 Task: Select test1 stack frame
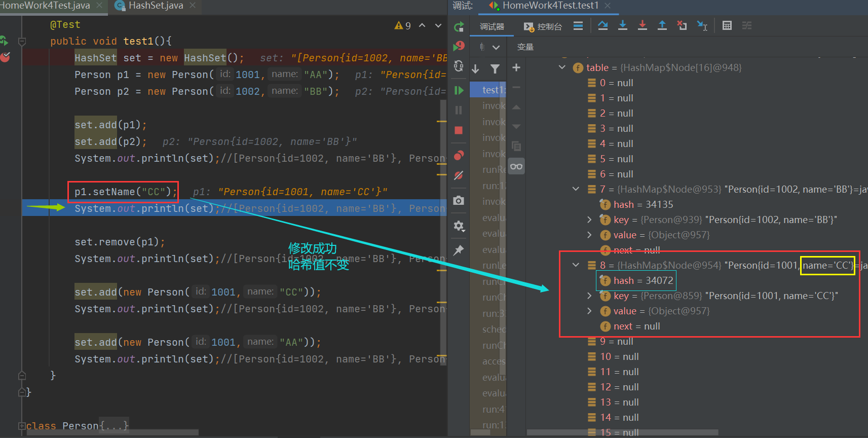488,90
